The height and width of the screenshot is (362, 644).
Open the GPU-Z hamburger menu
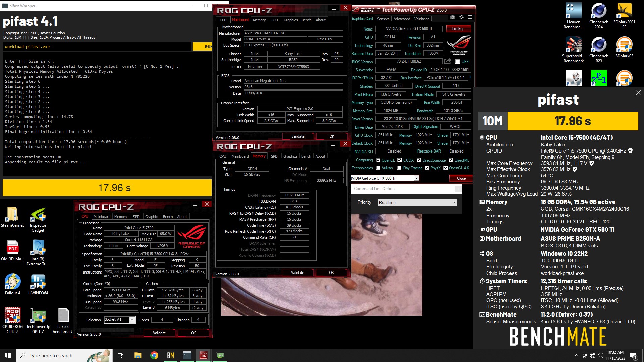click(x=470, y=17)
